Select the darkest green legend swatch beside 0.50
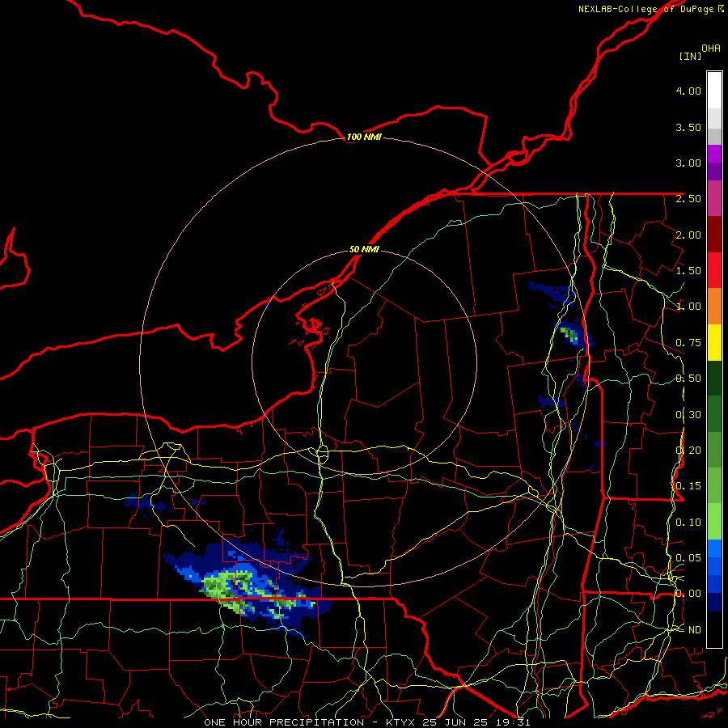728x728 pixels. (x=714, y=378)
